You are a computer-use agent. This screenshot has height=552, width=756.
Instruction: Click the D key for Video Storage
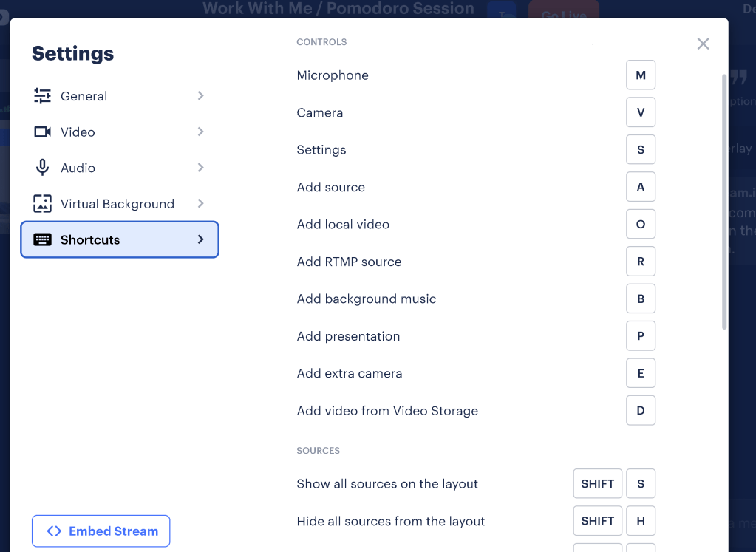640,411
